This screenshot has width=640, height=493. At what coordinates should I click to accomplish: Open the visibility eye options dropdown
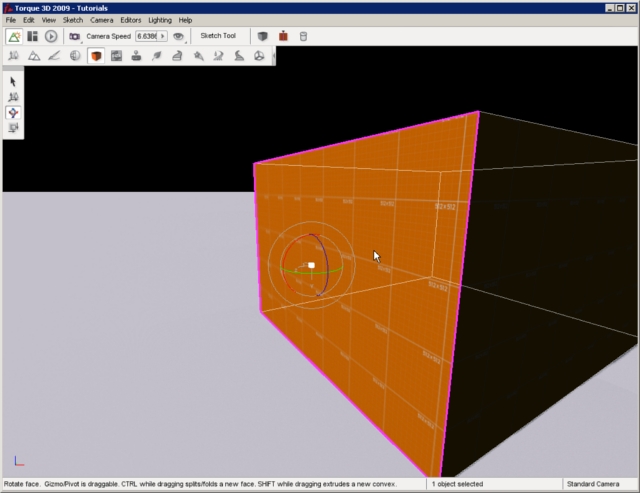(180, 36)
